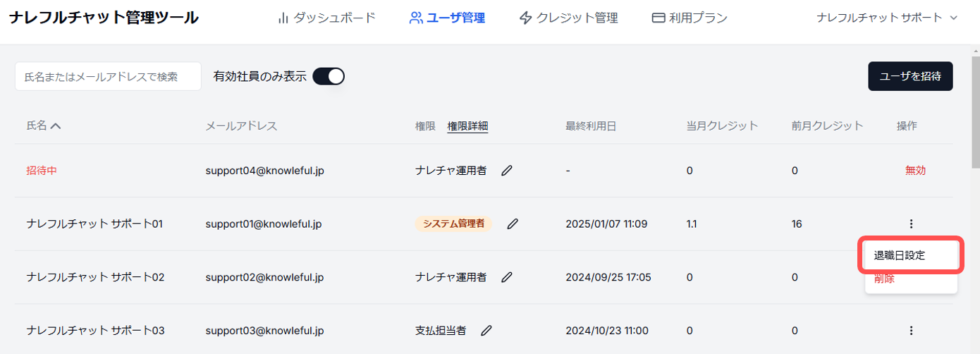Edit 支払担当者 permission with pencil icon

486,330
